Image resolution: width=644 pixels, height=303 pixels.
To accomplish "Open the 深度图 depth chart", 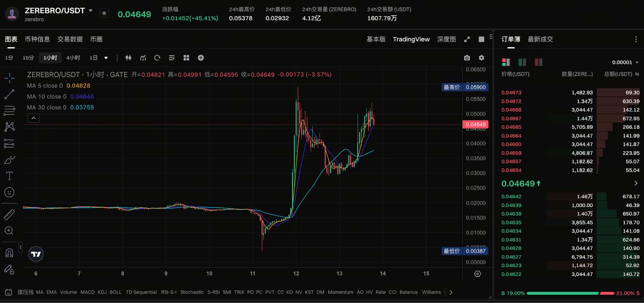I will click(446, 39).
